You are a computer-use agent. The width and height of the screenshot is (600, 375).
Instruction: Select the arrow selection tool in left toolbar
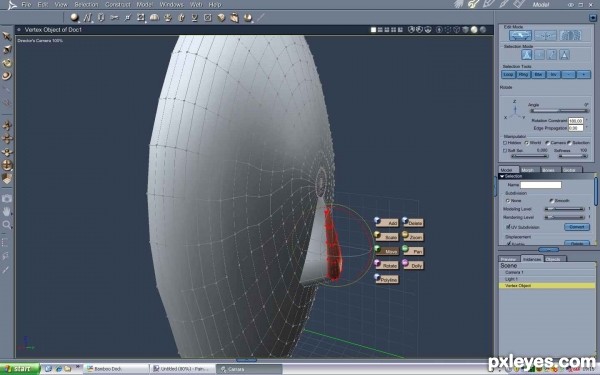pos(7,36)
